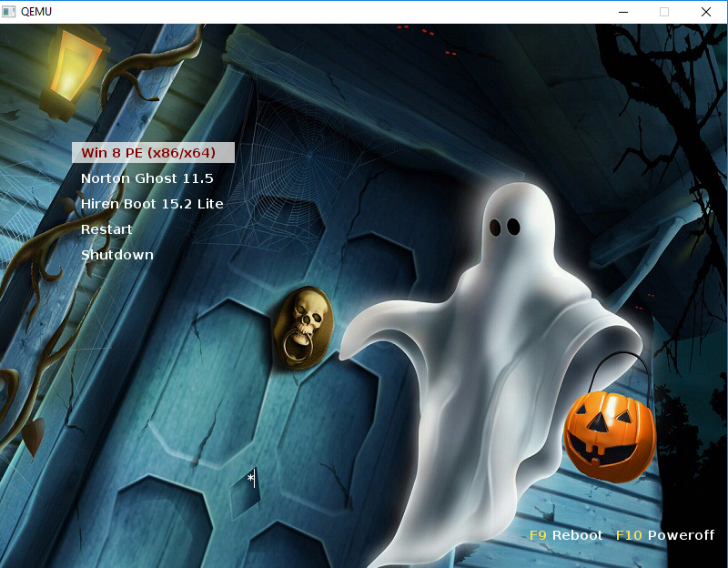Select the Win 8 PE (x86/x64) boot entry
The image size is (728, 568).
pos(153,152)
